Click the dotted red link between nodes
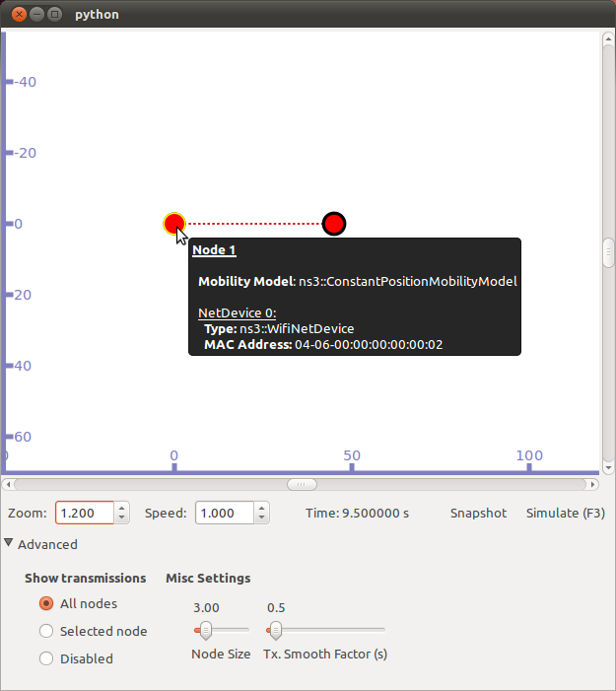The image size is (616, 691). (254, 224)
